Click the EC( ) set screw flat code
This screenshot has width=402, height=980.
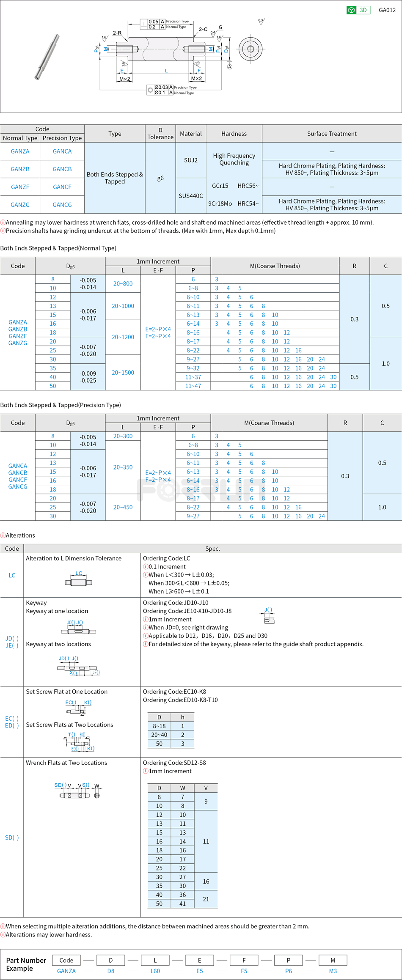[x=12, y=719]
